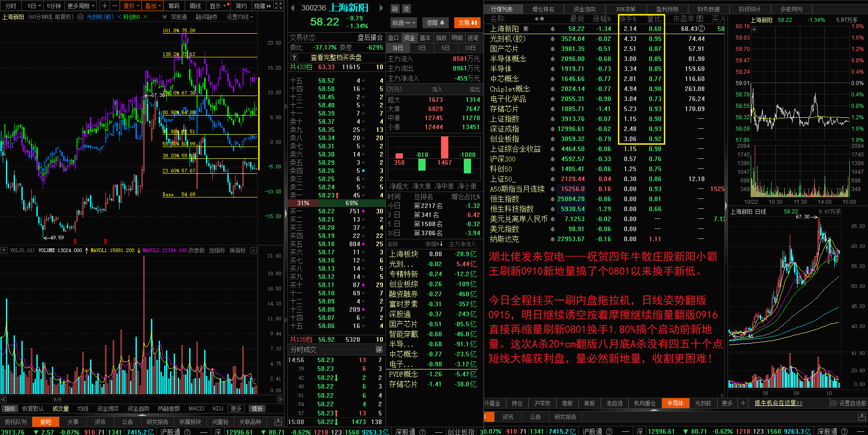Click the pop-out icon under the chart
This screenshot has width=868, height=435.
pos(278,422)
